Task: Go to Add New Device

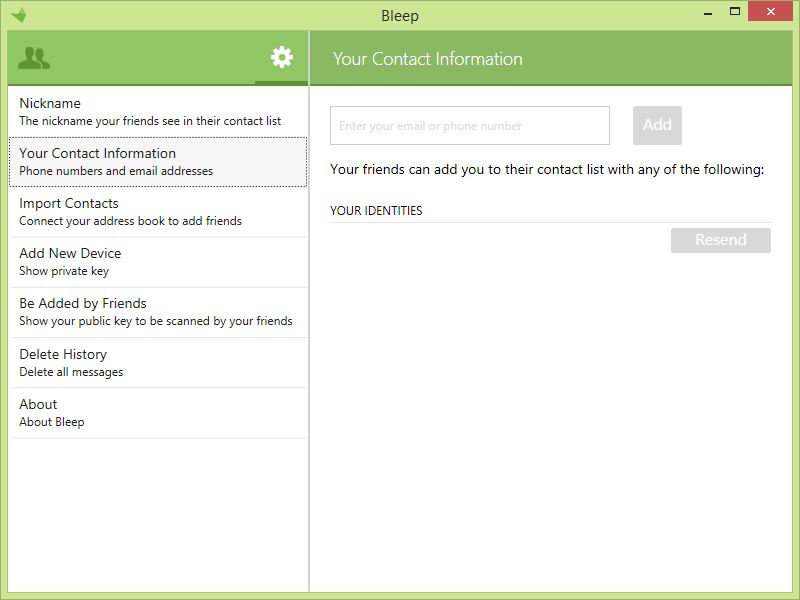Action: pyautogui.click(x=158, y=262)
